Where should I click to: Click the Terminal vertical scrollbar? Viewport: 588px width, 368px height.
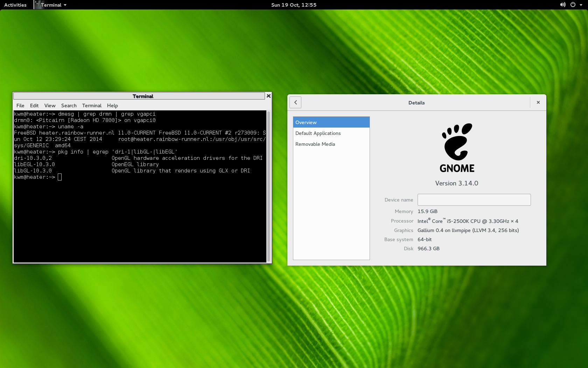[x=269, y=186]
